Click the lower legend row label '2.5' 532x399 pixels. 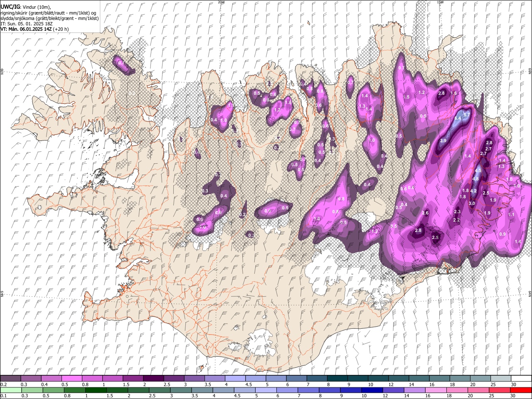151,396
